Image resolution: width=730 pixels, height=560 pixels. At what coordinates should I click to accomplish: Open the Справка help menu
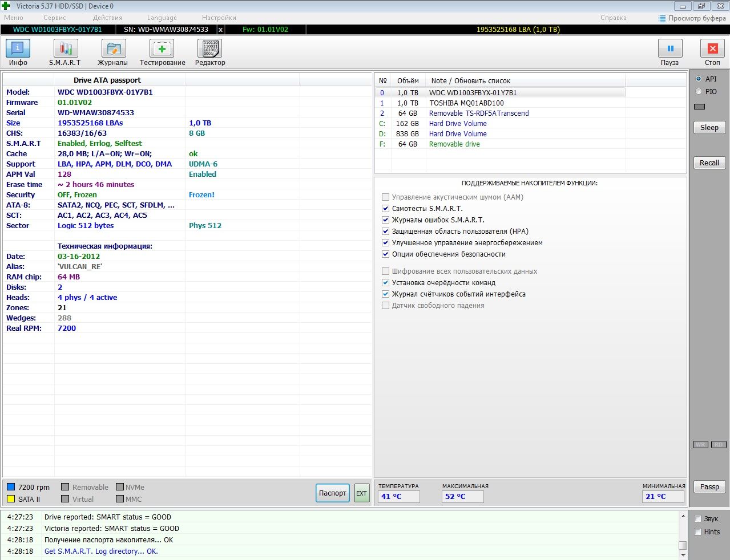point(614,18)
